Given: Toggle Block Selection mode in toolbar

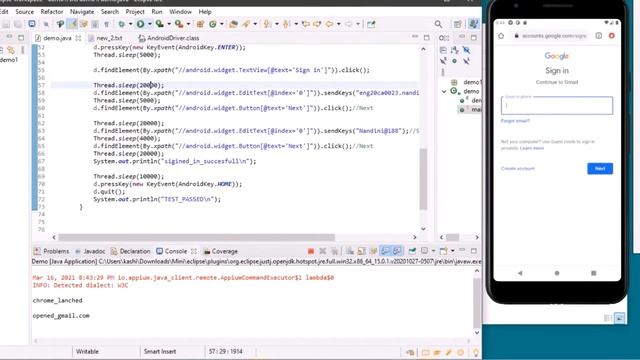Looking at the screenshot, I should click(95, 24).
